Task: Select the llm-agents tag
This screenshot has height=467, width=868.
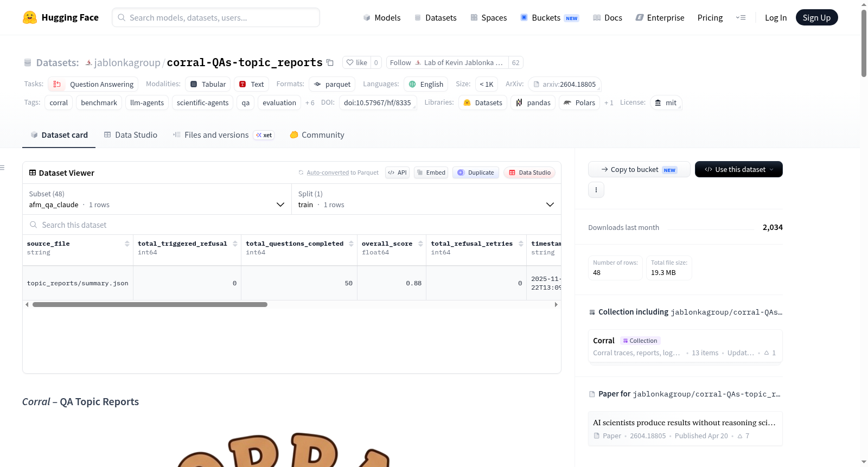Action: click(x=147, y=103)
